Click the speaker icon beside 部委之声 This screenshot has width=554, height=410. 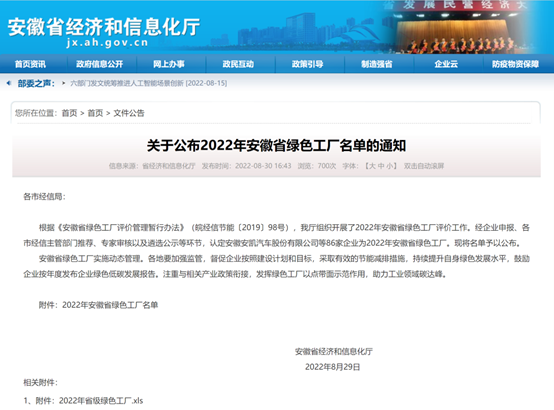(9, 83)
